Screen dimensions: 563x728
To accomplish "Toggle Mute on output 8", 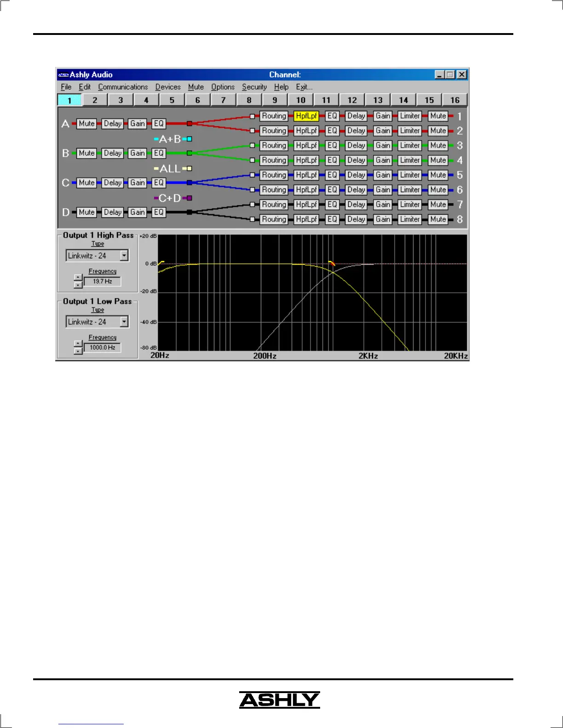I will point(438,219).
